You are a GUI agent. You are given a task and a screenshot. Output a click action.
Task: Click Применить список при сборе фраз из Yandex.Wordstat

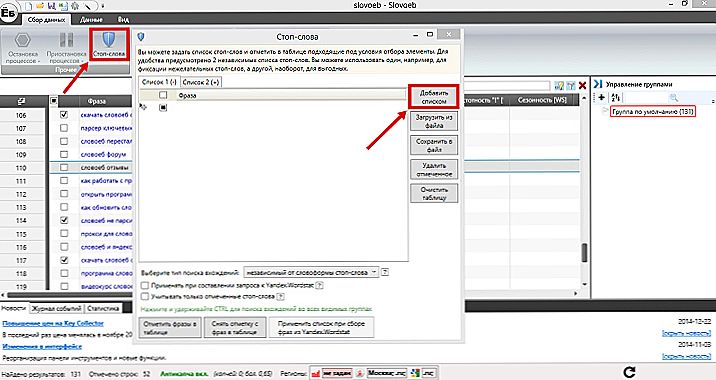point(321,327)
